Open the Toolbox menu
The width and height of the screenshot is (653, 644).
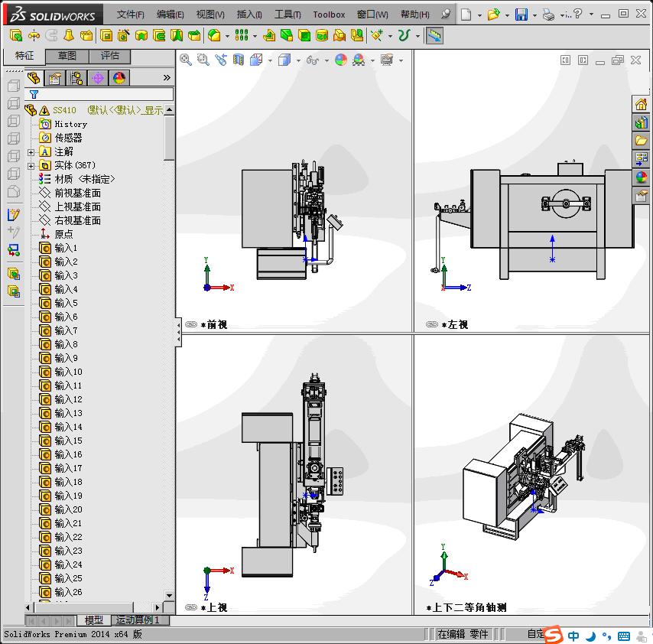[x=329, y=15]
